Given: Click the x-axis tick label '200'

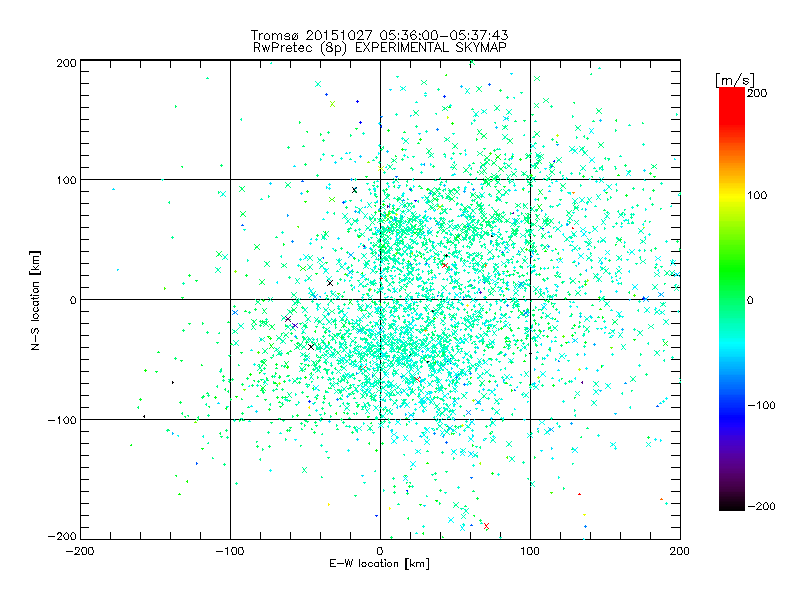Looking at the screenshot, I should 680,551.
